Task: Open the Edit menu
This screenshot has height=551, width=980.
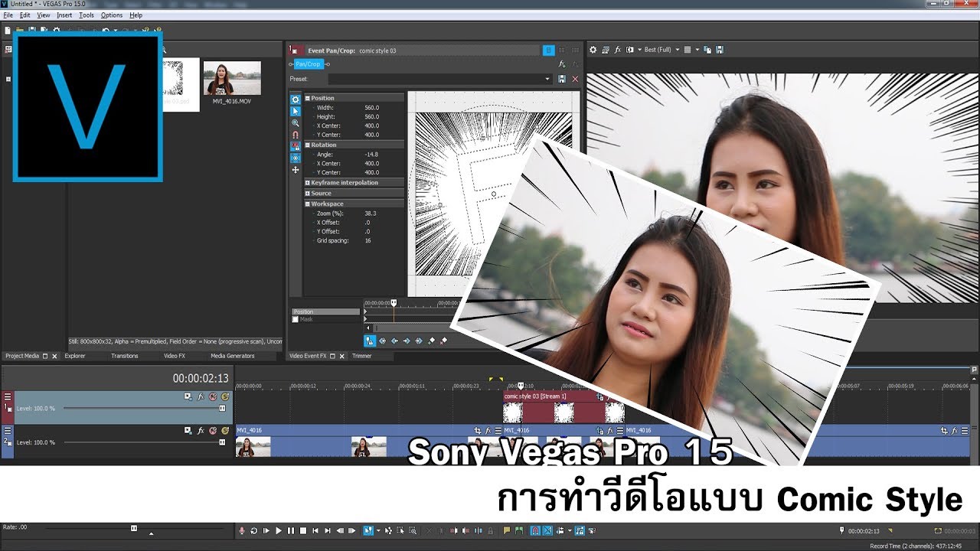Action: pyautogui.click(x=26, y=15)
